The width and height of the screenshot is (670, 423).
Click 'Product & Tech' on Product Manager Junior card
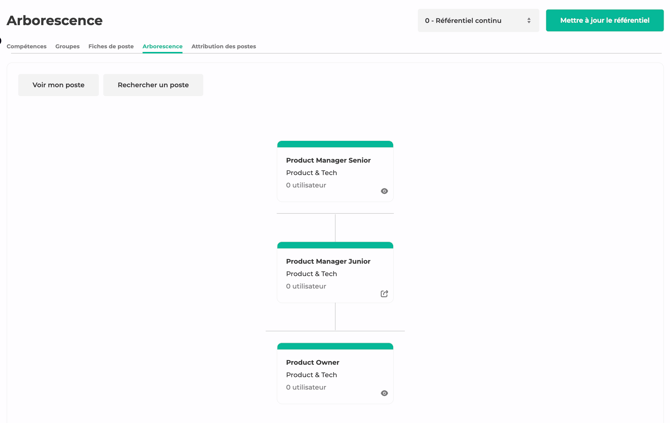tap(311, 274)
